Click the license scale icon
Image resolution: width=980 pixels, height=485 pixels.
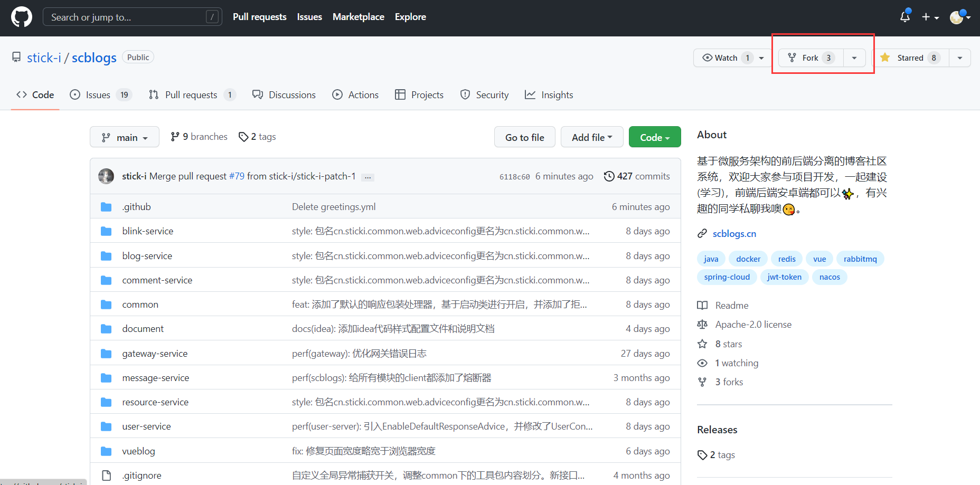pyautogui.click(x=702, y=325)
